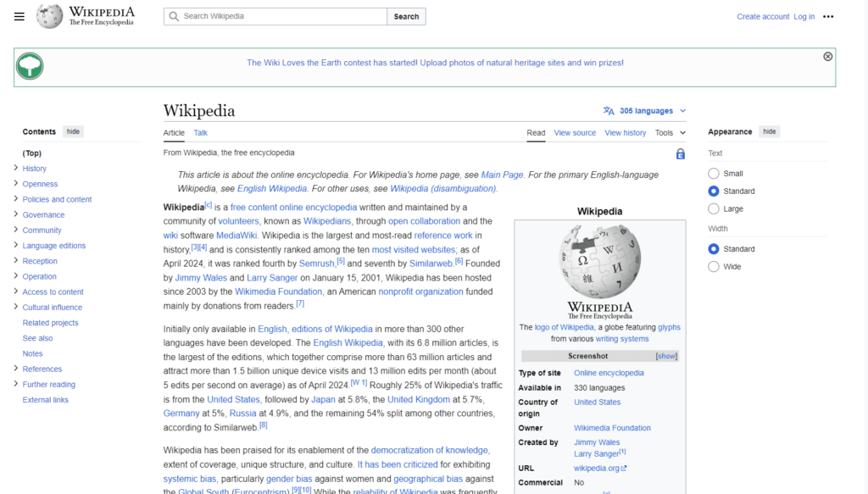The height and width of the screenshot is (494, 868).
Task: Expand the Community contents entry
Action: tap(15, 230)
